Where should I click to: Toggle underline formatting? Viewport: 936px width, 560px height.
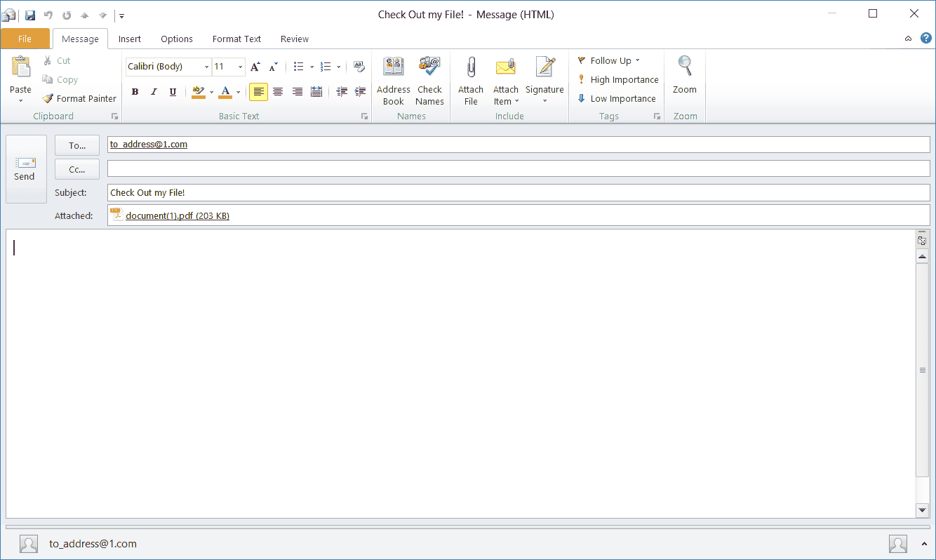tap(173, 92)
